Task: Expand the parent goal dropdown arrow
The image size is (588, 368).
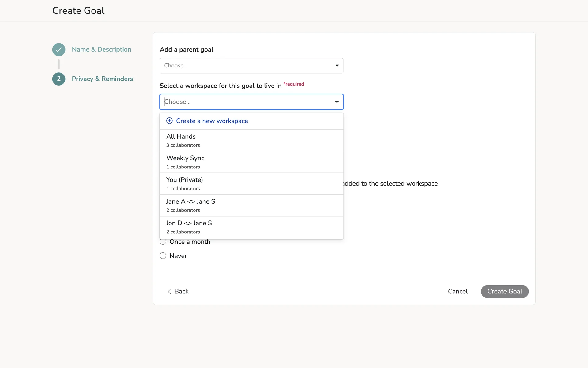Action: point(337,66)
